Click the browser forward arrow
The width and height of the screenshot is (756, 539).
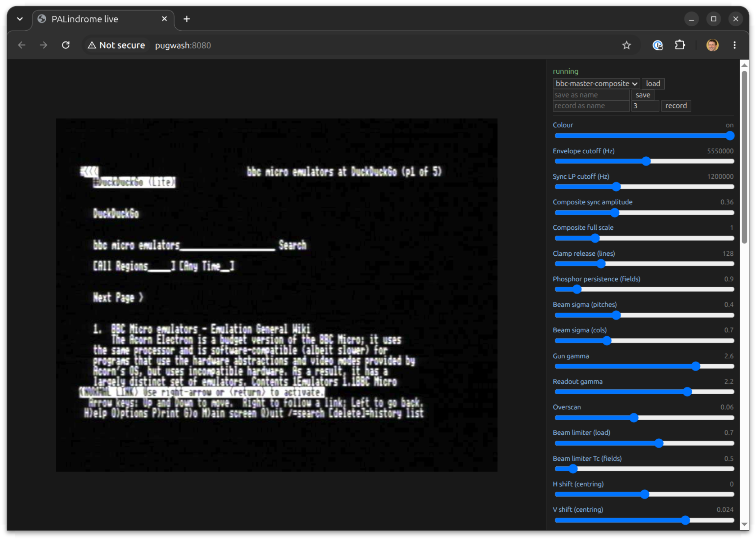(44, 45)
